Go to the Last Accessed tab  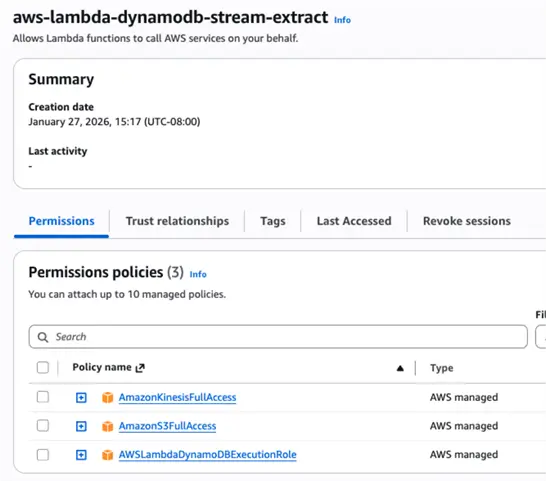[x=354, y=221]
